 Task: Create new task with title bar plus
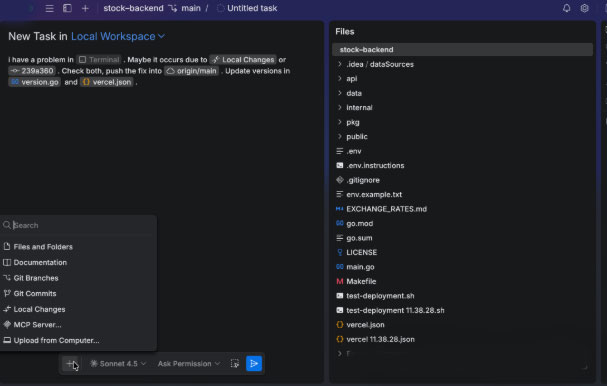pos(85,8)
